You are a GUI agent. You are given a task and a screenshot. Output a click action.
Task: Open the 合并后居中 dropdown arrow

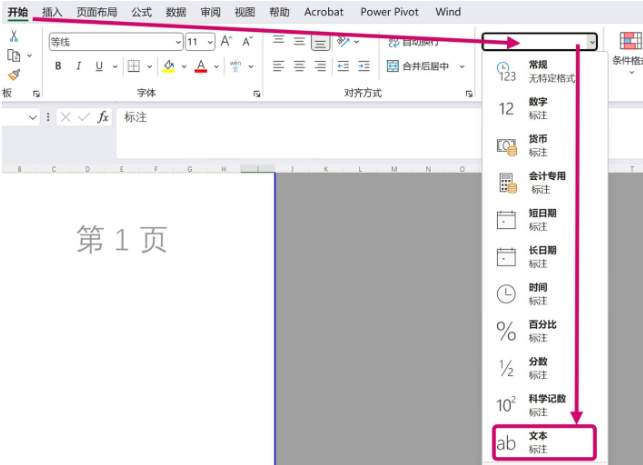pos(462,66)
